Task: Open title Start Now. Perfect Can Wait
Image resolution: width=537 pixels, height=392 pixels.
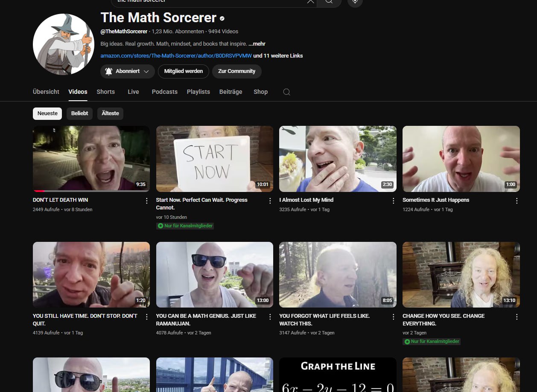Action: 202,203
